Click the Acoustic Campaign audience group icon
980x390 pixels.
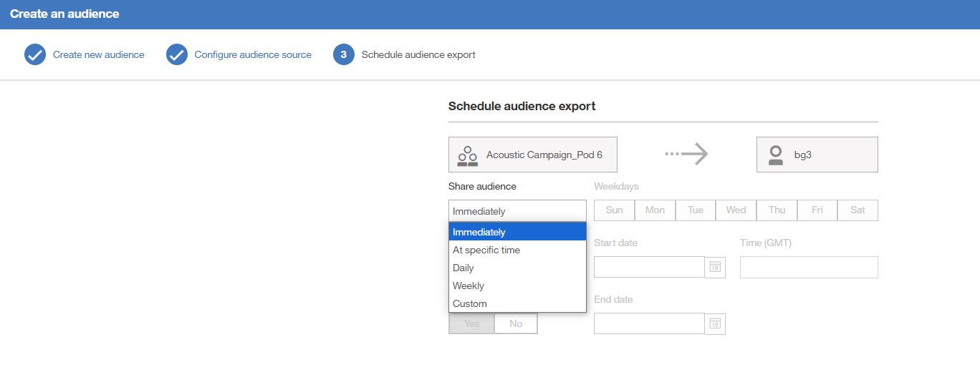(468, 155)
